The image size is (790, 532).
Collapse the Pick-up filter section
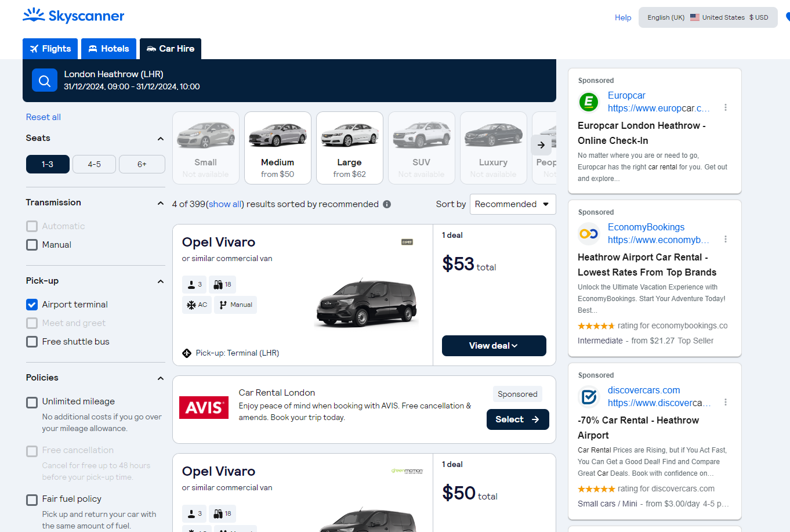pos(161,281)
